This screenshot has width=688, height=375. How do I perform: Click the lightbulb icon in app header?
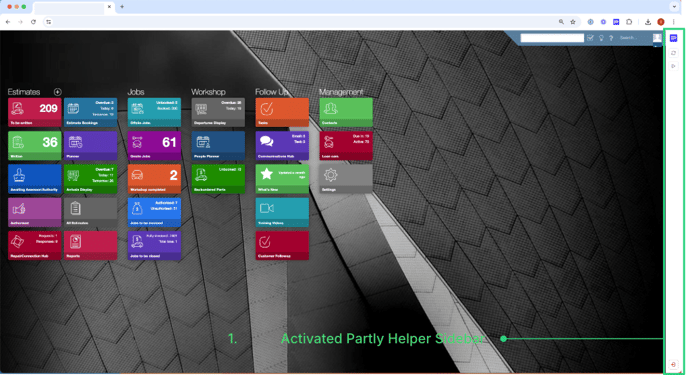(x=602, y=38)
